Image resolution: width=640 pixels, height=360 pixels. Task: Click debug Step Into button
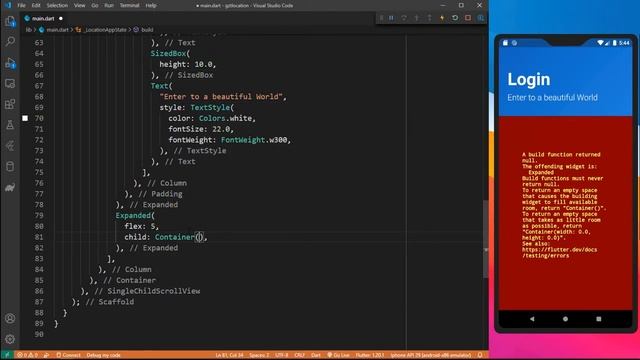click(x=417, y=18)
